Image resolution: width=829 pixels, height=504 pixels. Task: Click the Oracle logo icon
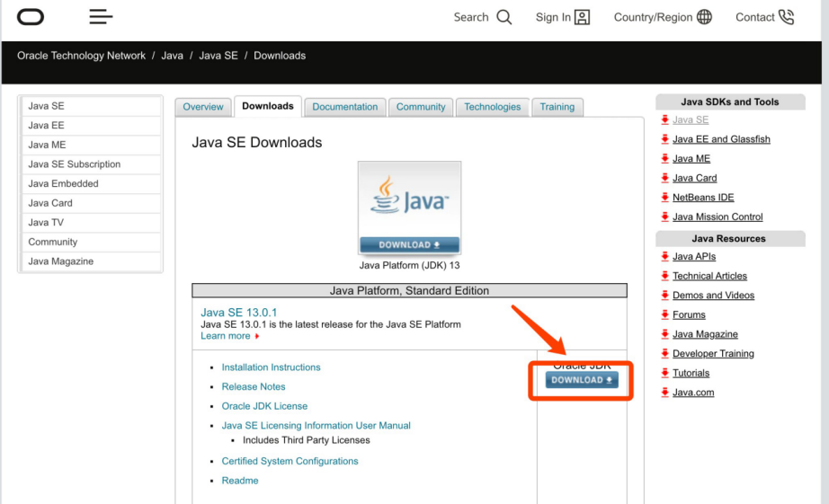(31, 17)
